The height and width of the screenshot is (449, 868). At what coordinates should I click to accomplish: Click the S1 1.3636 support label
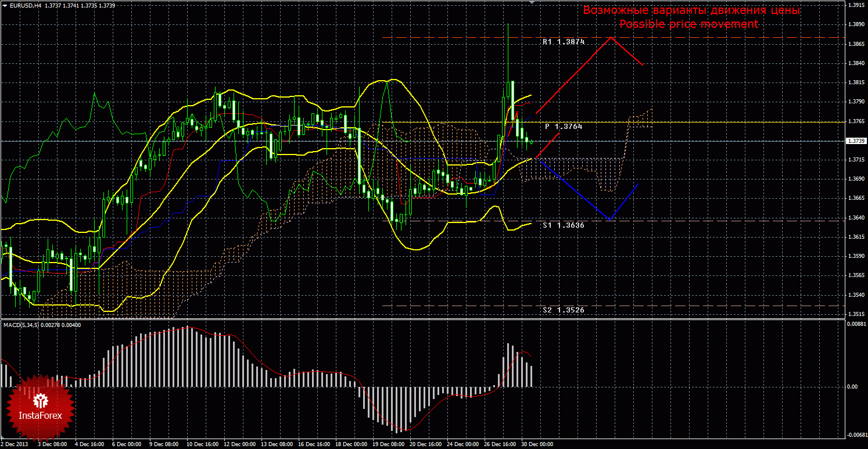pyautogui.click(x=564, y=225)
